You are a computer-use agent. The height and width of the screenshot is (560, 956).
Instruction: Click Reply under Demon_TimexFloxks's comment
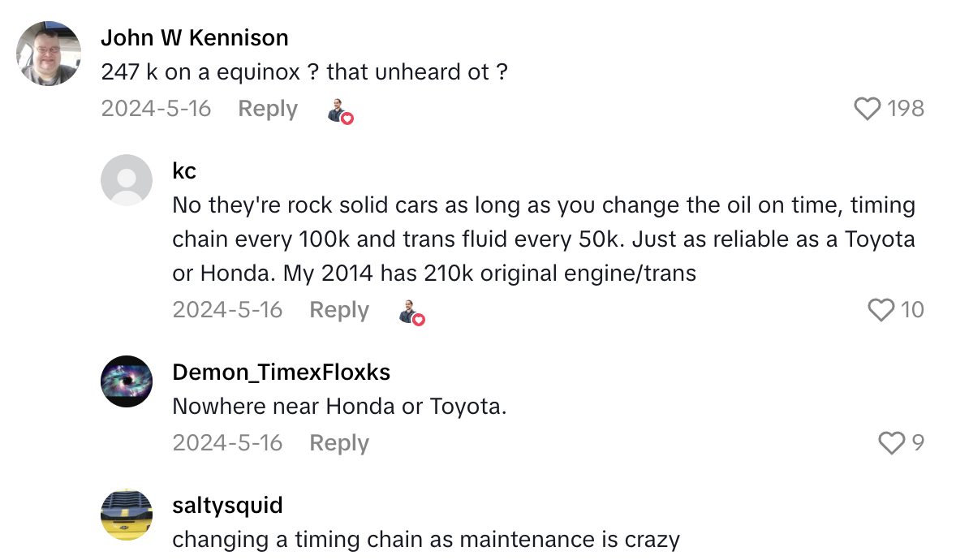pos(338,442)
